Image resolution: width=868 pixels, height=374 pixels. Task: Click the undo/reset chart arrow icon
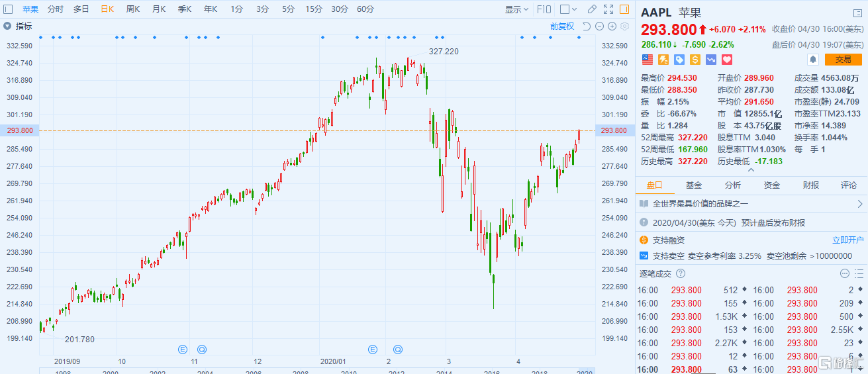pyautogui.click(x=587, y=26)
